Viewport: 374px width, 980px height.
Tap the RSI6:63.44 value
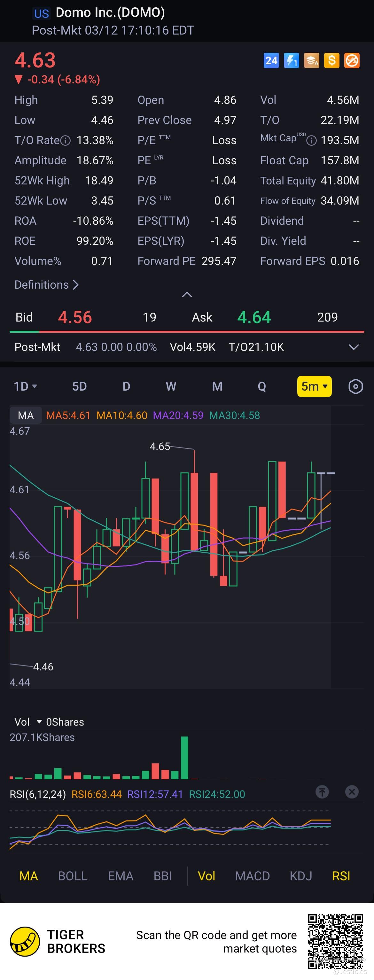click(x=97, y=794)
